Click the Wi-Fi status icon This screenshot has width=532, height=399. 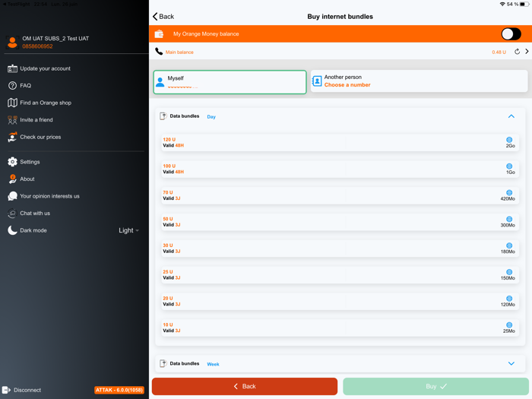tap(502, 4)
